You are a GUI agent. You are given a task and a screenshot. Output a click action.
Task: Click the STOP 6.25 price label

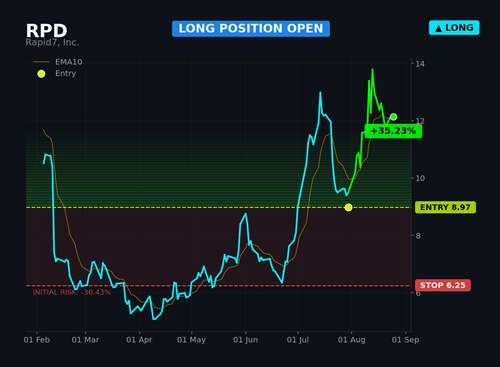[443, 285]
